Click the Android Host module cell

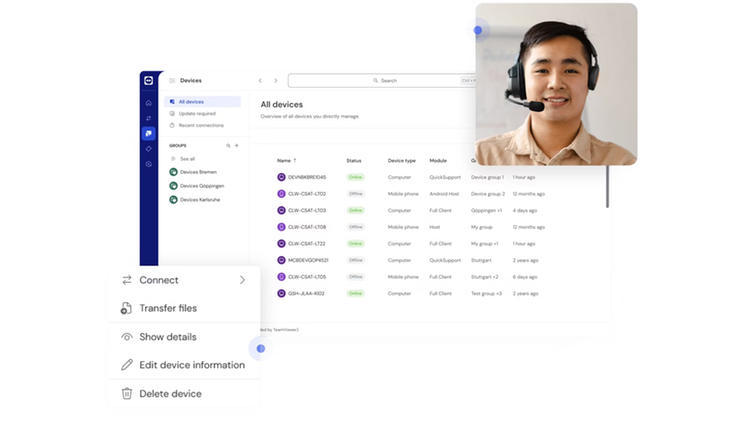pyautogui.click(x=444, y=194)
